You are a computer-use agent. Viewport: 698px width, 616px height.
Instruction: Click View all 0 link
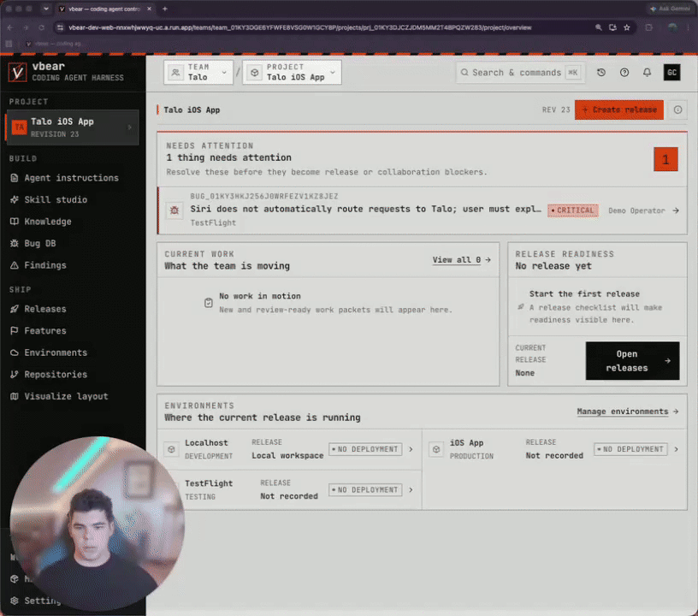pos(462,260)
